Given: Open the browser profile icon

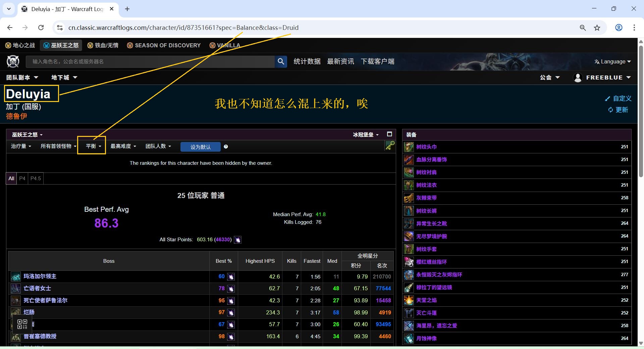Looking at the screenshot, I should click(619, 28).
